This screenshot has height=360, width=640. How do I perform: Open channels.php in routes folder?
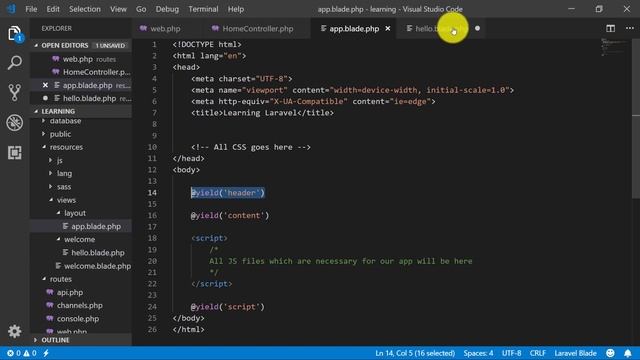click(x=80, y=305)
